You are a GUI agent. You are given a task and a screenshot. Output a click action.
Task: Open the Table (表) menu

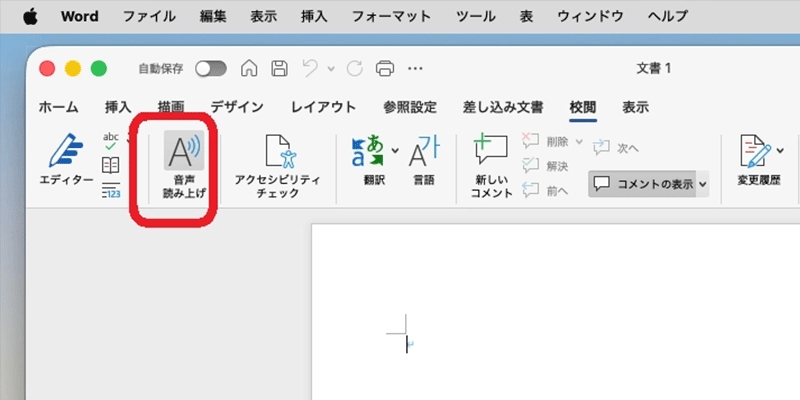(527, 16)
